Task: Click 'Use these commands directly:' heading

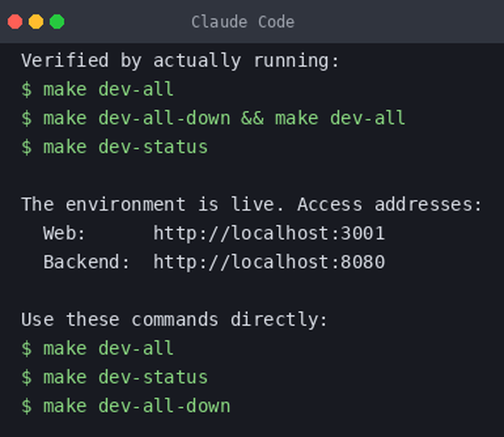Action: tap(174, 320)
